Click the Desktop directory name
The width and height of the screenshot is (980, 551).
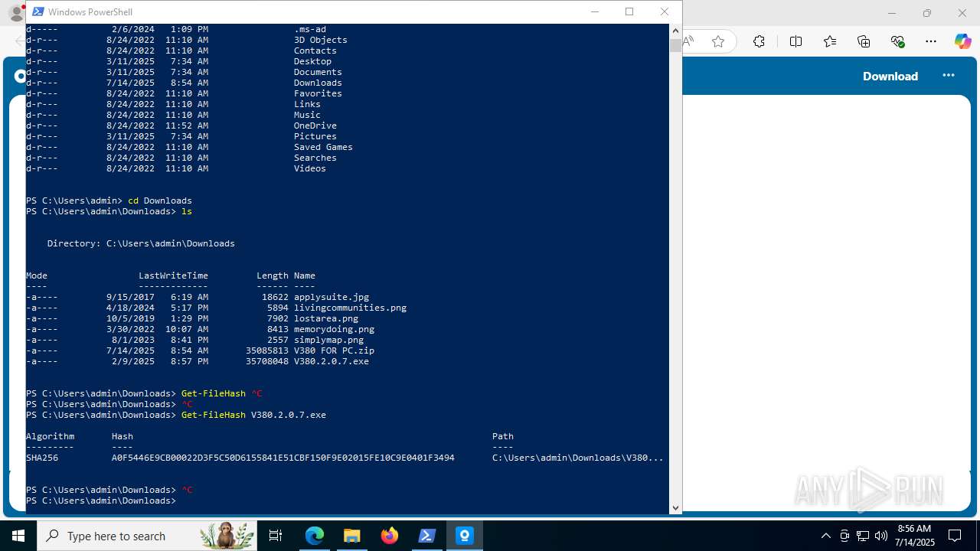[x=313, y=61]
